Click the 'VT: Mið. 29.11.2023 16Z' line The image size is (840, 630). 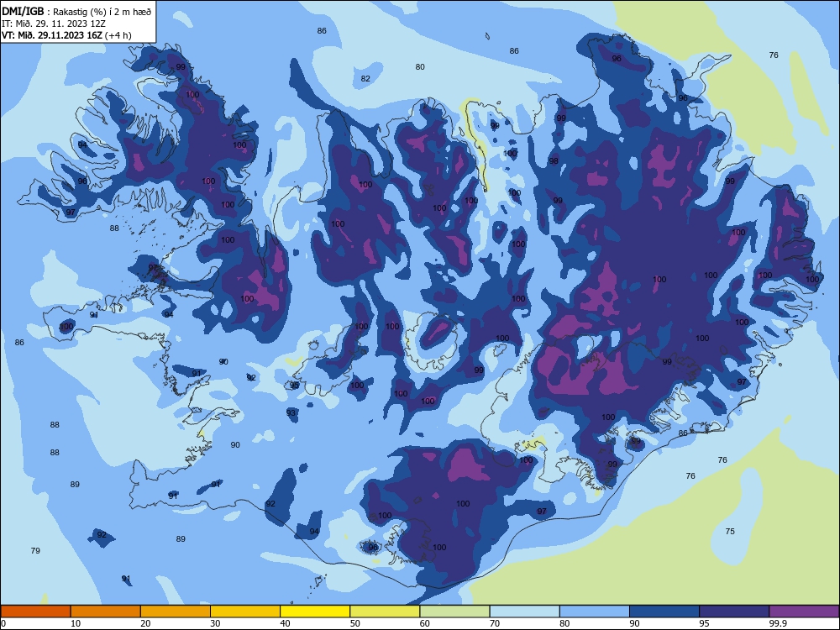tap(52, 35)
